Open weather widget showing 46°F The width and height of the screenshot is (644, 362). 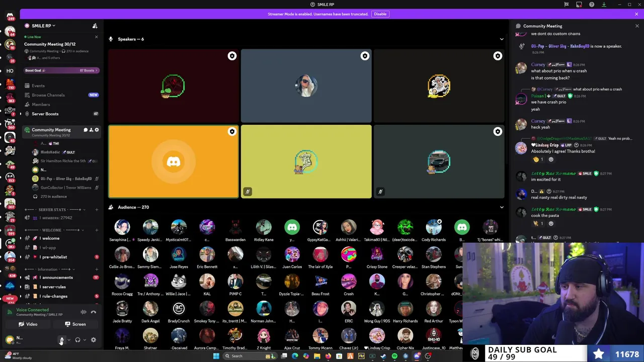(19, 356)
